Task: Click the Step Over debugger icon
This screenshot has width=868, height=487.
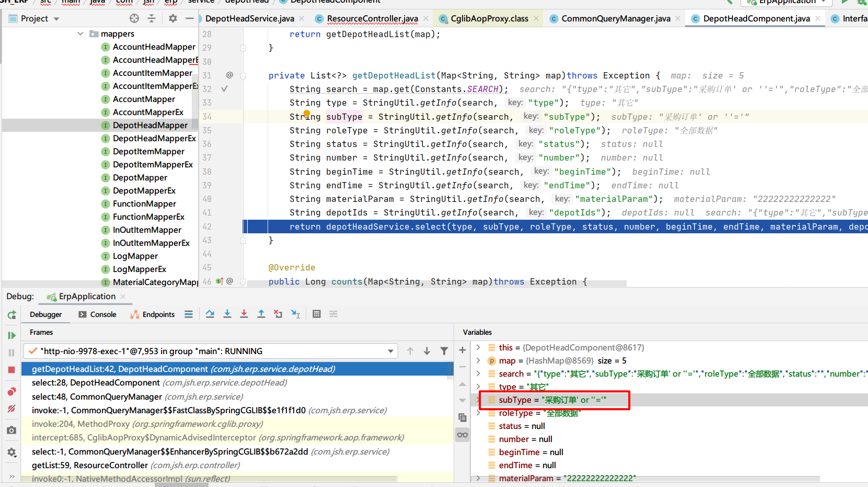Action: point(210,314)
